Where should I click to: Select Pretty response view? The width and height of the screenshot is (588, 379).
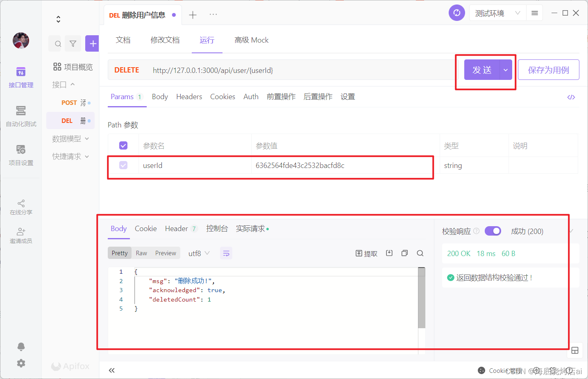click(120, 253)
